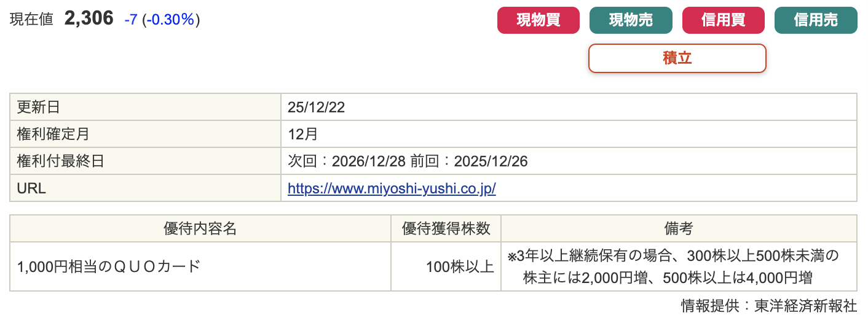The height and width of the screenshot is (318, 868).
Task: Click the 優待内容名 column header
Action: [200, 229]
